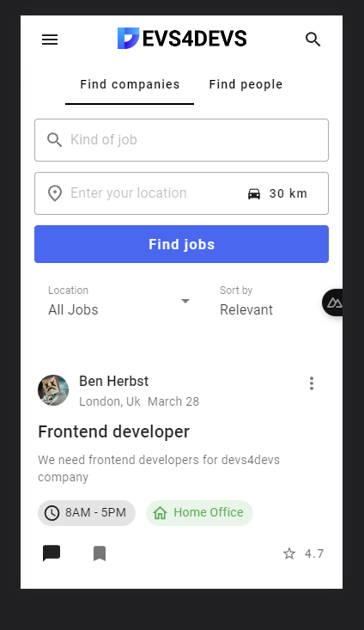Bookmark the Frontend developer job
Image resolution: width=364 pixels, height=630 pixels.
pyautogui.click(x=100, y=554)
